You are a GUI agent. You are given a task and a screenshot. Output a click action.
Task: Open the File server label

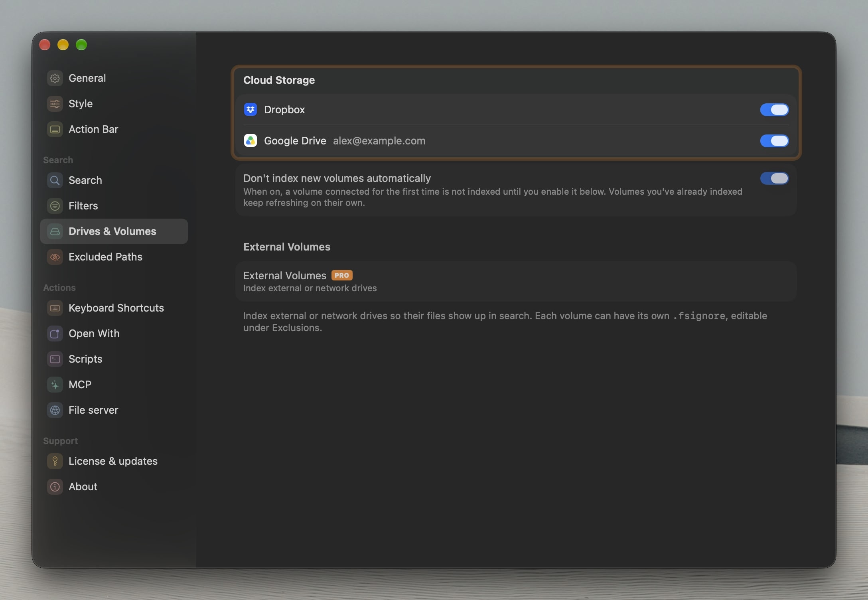(x=93, y=410)
